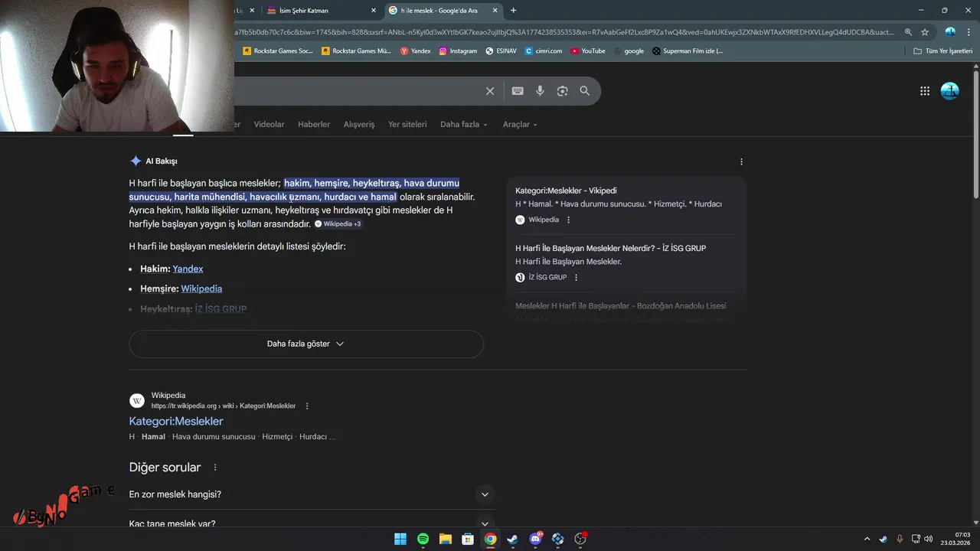980x551 pixels.
Task: Open the ESINAV bookmark
Action: click(x=501, y=51)
